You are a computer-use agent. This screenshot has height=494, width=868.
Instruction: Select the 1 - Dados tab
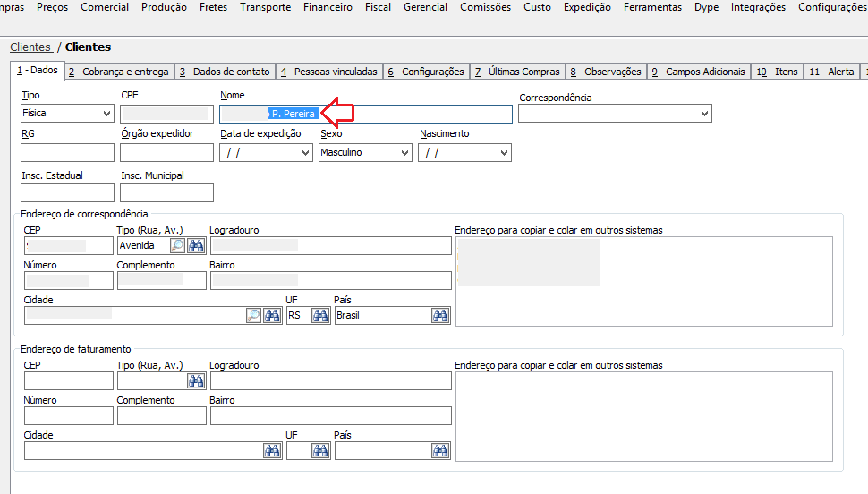(x=37, y=70)
